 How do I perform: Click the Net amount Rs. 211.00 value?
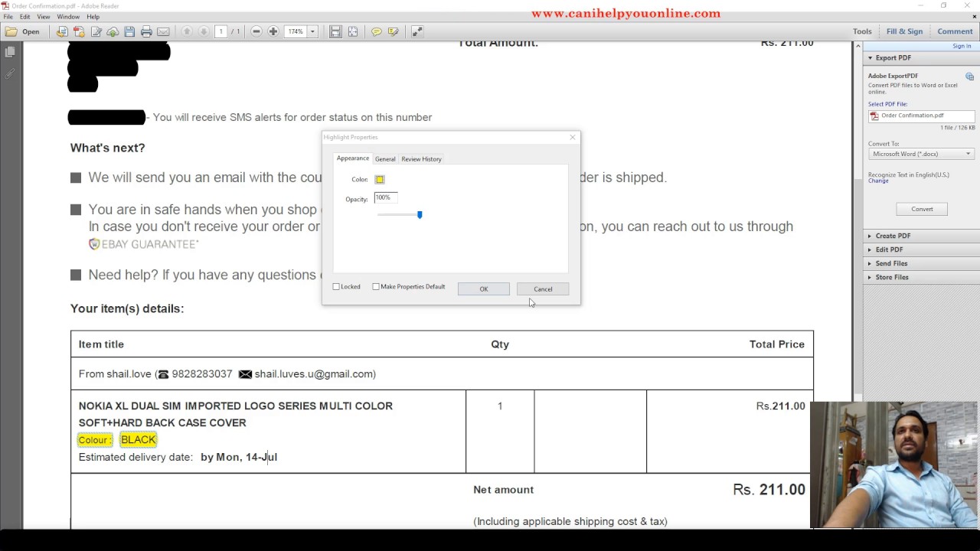click(x=769, y=490)
